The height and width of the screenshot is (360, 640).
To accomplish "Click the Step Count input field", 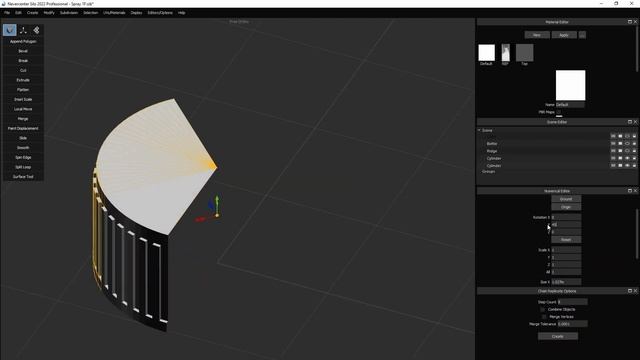I will pos(572,302).
